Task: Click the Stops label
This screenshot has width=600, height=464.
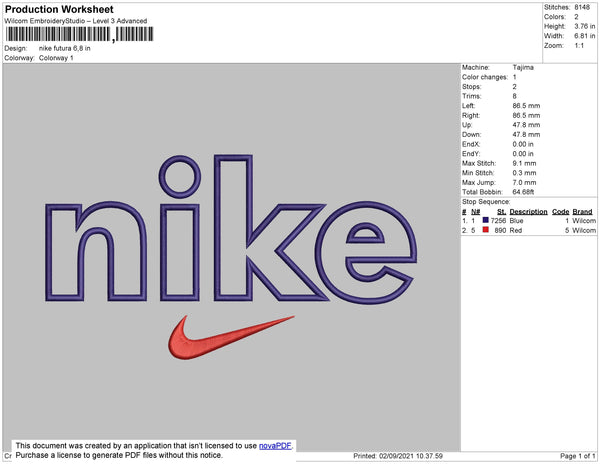Action: point(471,86)
